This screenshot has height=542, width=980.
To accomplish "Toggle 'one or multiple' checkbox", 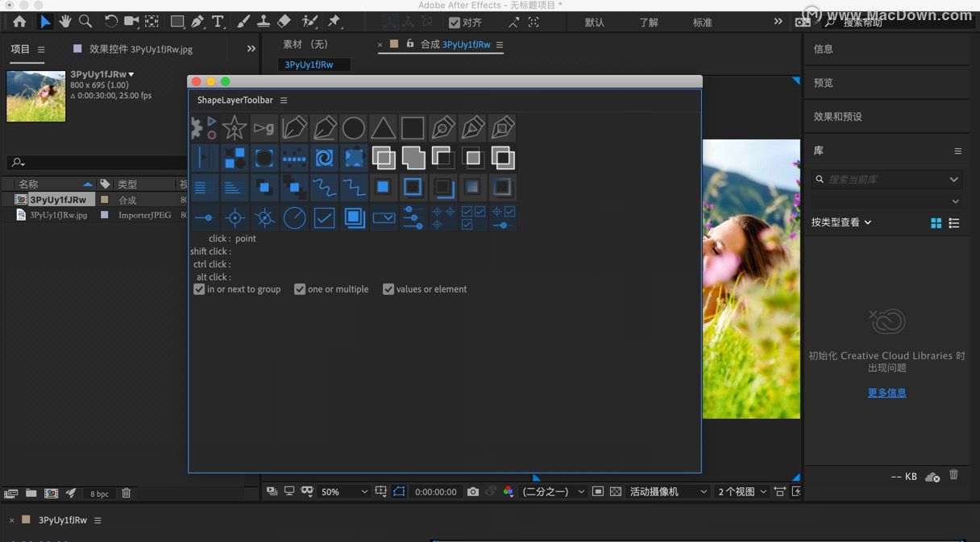I will (x=300, y=289).
